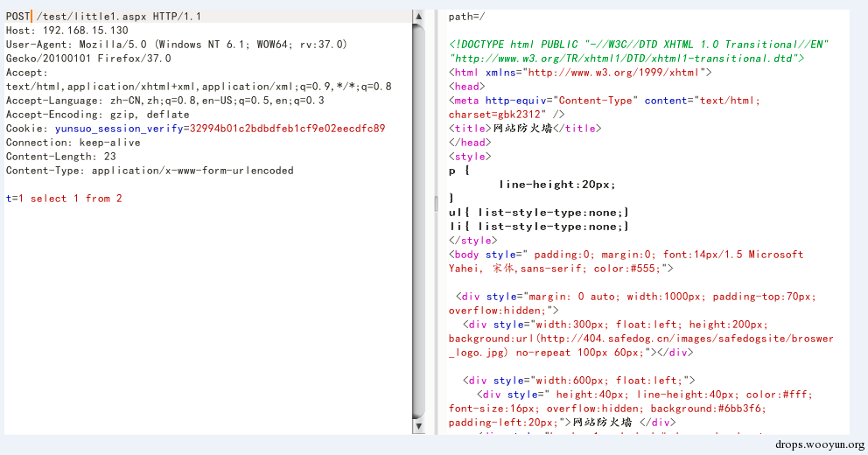The width and height of the screenshot is (868, 455).
Task: Click the title tag 网站防火墙 line
Action: coord(525,129)
